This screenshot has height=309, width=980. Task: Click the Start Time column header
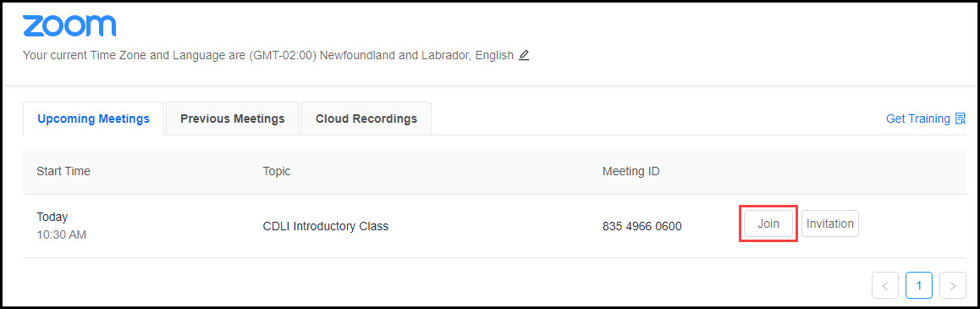tap(63, 171)
